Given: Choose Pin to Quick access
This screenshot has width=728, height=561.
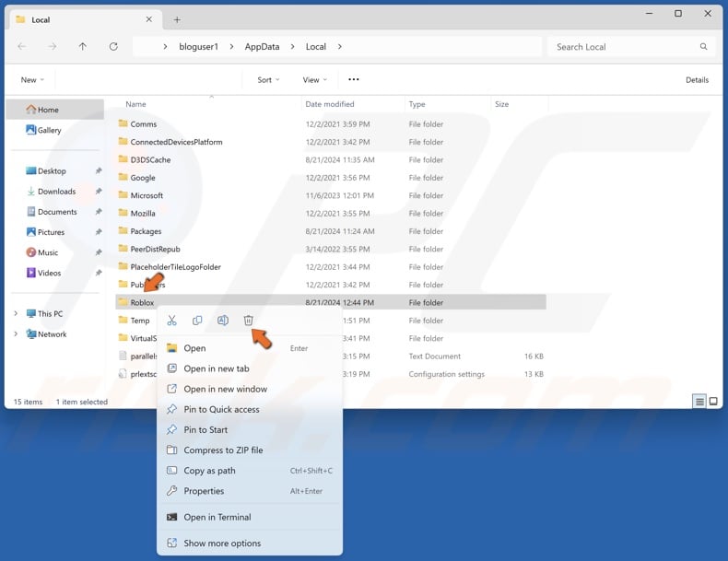Looking at the screenshot, I should pos(250,409).
